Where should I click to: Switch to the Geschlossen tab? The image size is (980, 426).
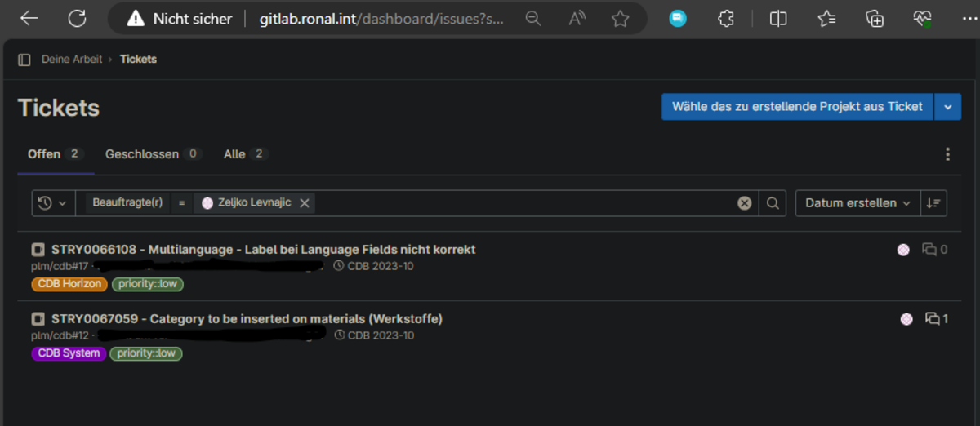142,154
